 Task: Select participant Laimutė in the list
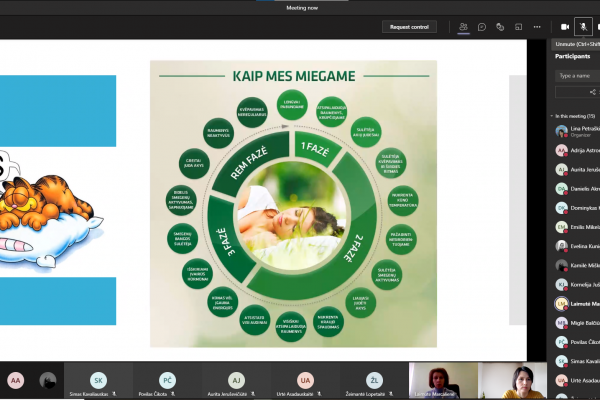(x=576, y=304)
